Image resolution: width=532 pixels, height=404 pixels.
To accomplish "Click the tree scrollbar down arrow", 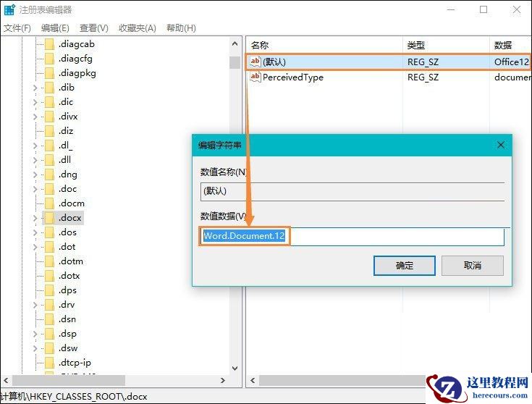I will tap(235, 369).
